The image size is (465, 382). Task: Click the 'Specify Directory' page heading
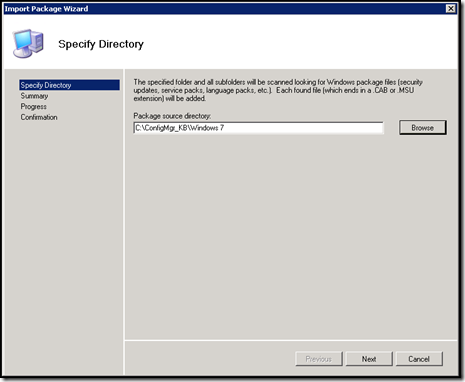pyautogui.click(x=101, y=44)
